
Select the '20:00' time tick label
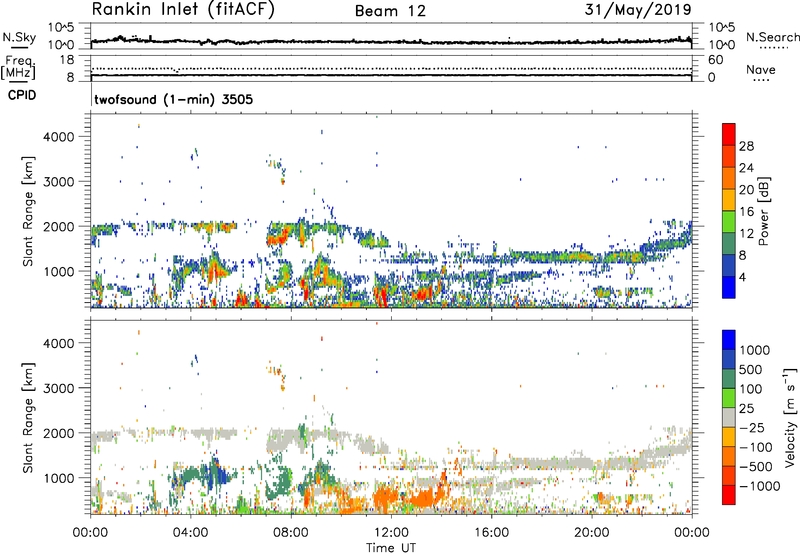tap(591, 533)
